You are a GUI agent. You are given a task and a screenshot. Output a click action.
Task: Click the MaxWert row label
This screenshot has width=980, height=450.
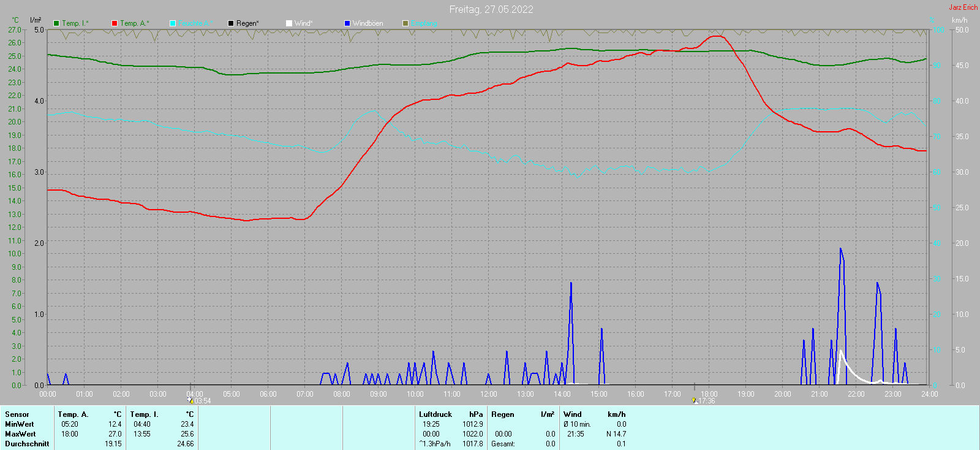click(20, 434)
